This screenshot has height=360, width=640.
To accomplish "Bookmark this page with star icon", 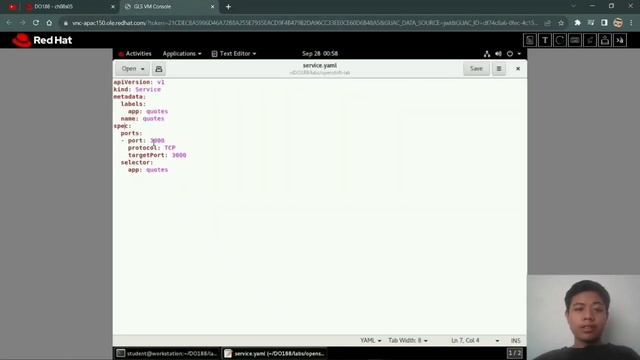I will [x=561, y=23].
